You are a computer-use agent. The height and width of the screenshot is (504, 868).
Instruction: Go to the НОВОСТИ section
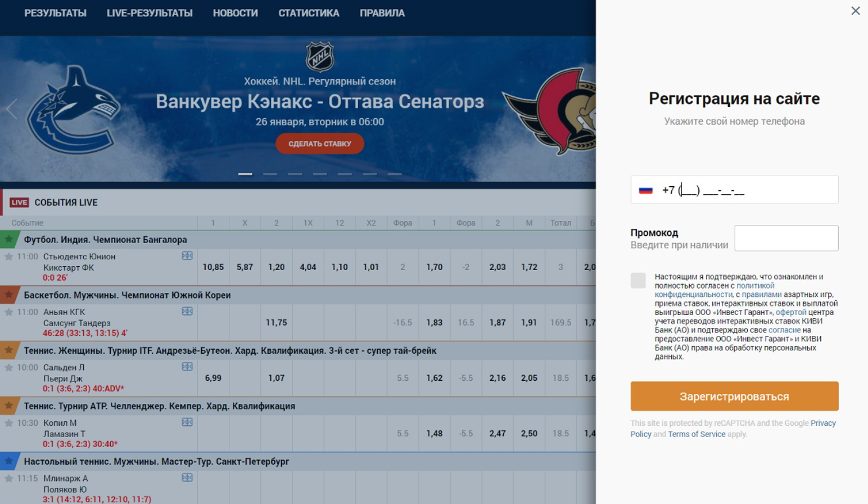pyautogui.click(x=235, y=13)
